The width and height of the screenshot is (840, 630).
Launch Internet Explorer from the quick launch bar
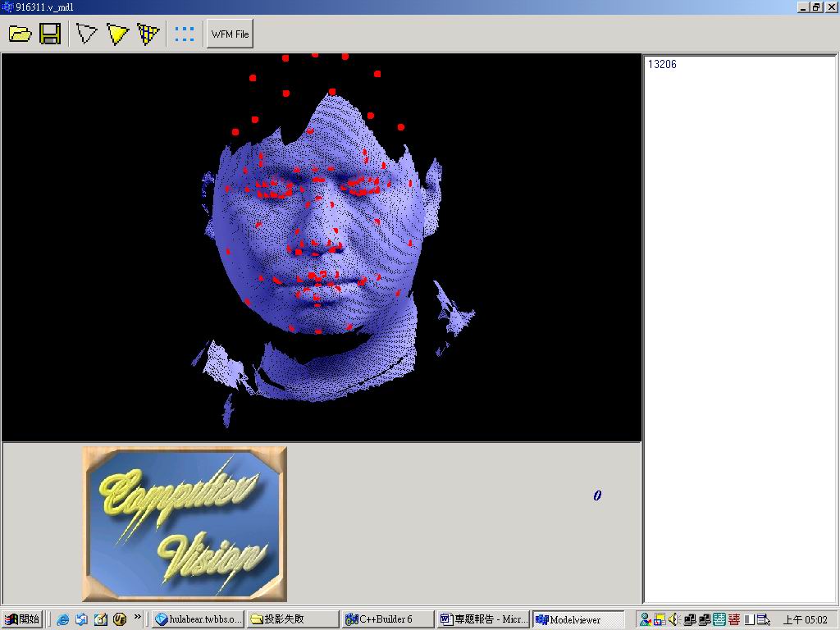pyautogui.click(x=62, y=619)
